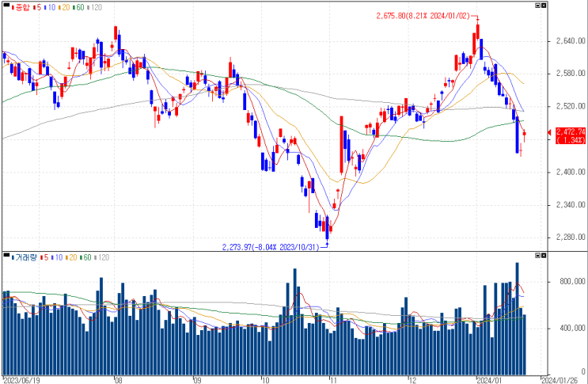Click the black menu icon in volume panel
This screenshot has height=384, width=588.
6,256
